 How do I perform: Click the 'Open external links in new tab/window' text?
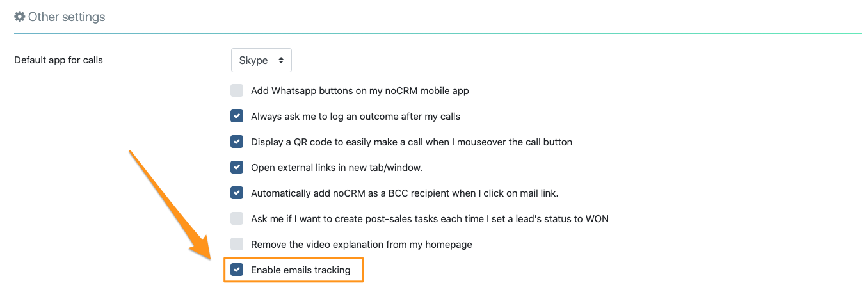(336, 168)
